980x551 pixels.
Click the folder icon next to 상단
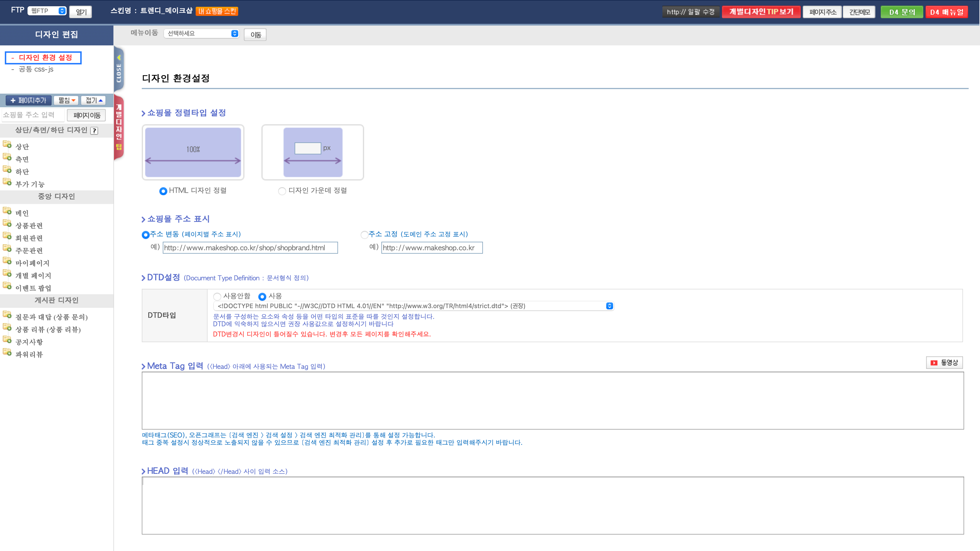pos(7,145)
